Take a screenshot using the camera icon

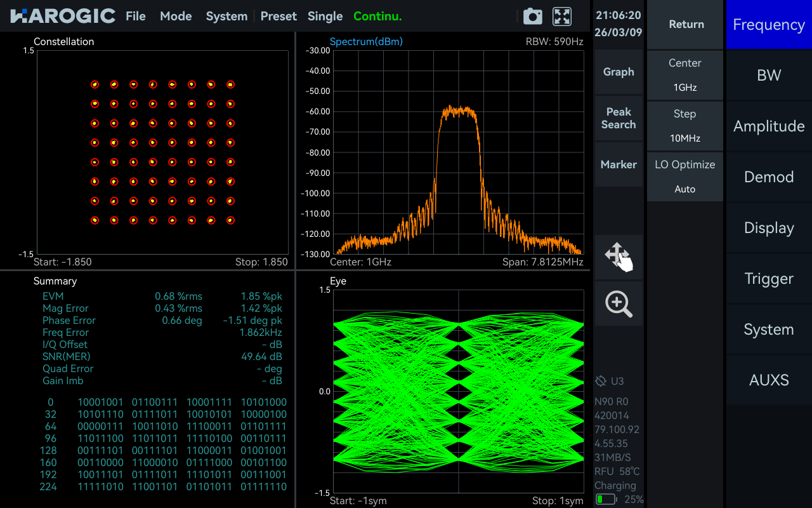pos(532,17)
